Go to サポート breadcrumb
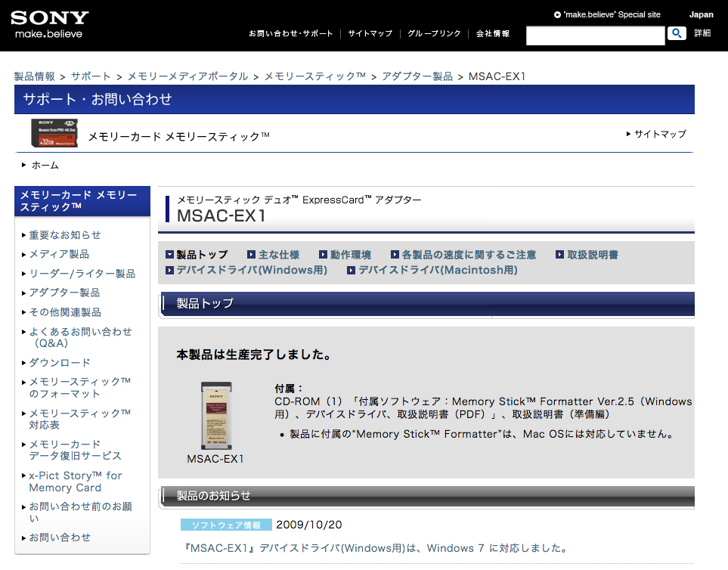The height and width of the screenshot is (570, 728). click(91, 76)
